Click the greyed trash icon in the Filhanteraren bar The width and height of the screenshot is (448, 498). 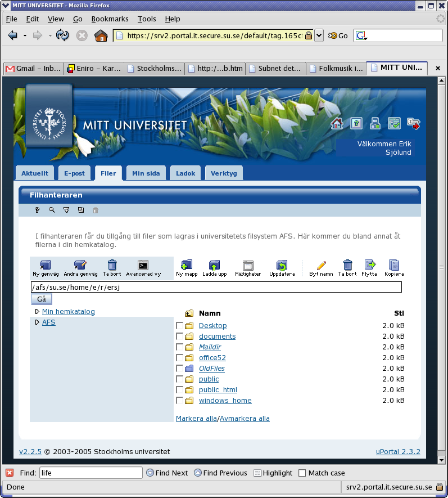(96, 210)
